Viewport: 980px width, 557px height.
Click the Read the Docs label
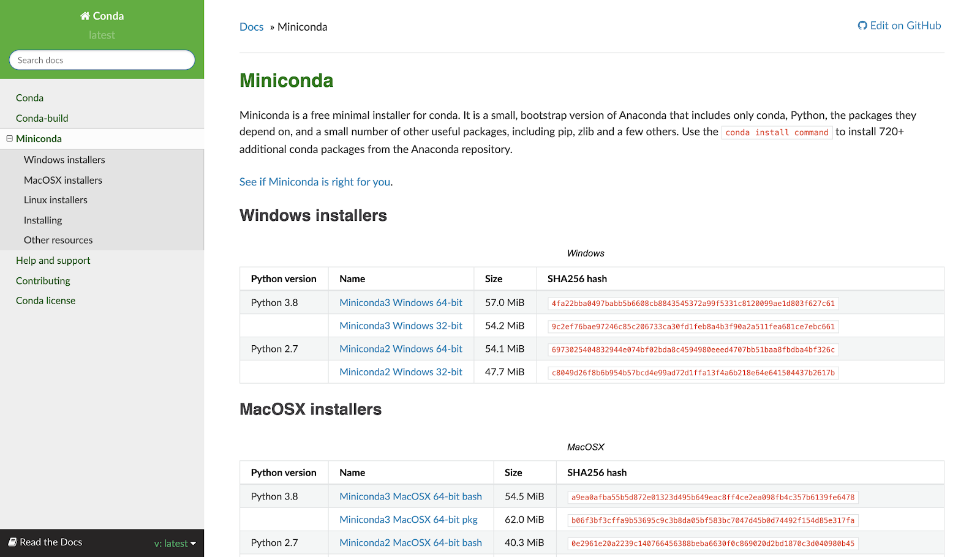(x=51, y=542)
